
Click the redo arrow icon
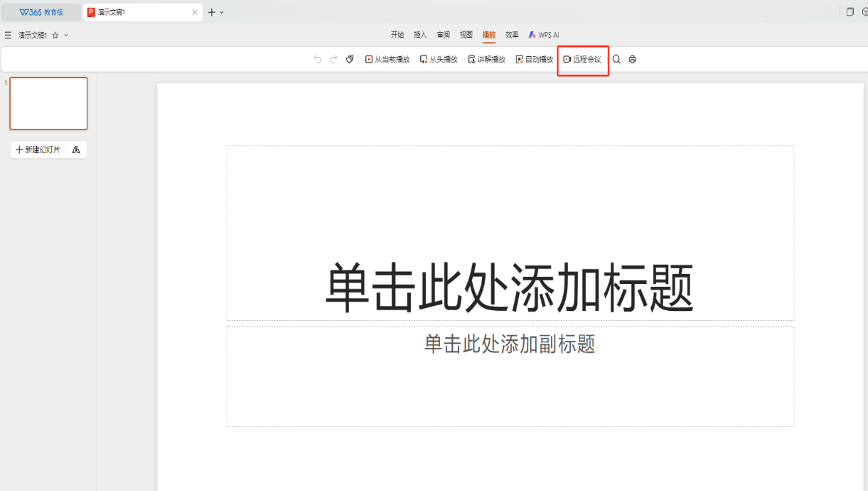(x=333, y=60)
